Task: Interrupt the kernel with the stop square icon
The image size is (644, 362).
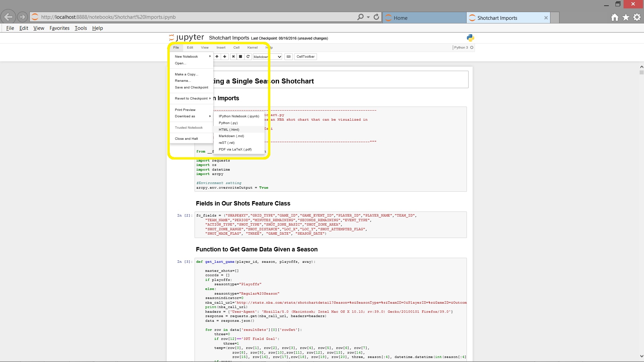Action: (240, 57)
